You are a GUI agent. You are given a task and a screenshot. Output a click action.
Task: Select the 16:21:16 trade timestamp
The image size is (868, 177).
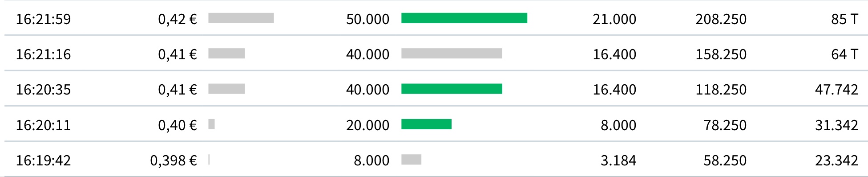(43, 54)
